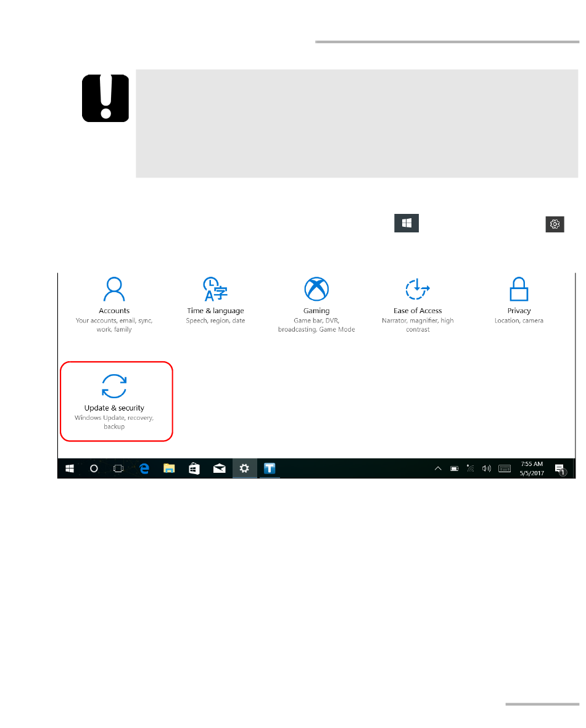Open File Explorer from the taskbar

[x=169, y=468]
